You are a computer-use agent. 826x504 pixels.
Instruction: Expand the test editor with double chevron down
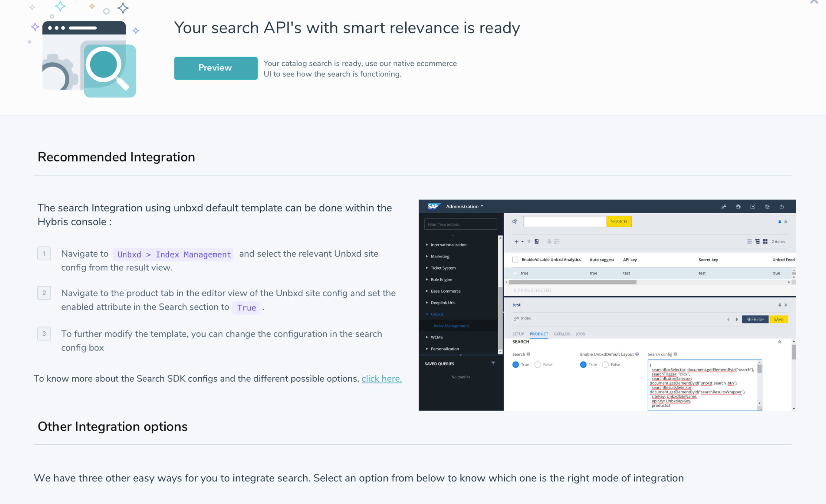tap(786, 305)
